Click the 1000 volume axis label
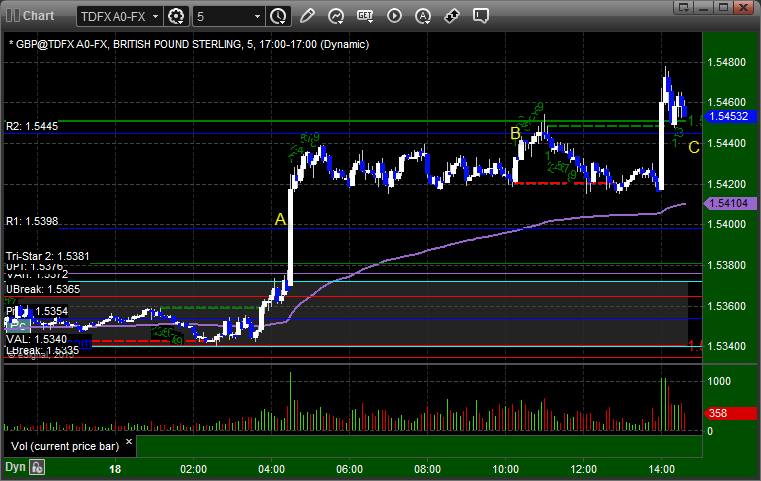This screenshot has width=761, height=481. point(719,381)
